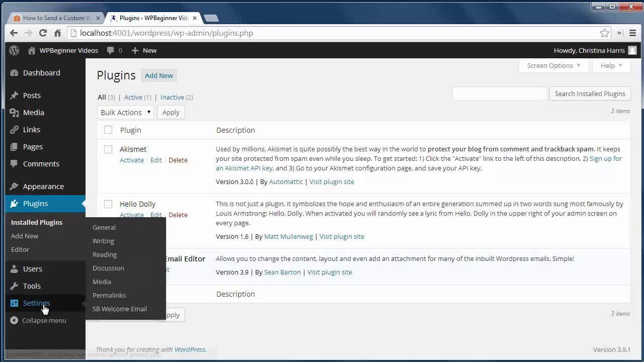Click the Media sidebar icon

click(x=14, y=112)
